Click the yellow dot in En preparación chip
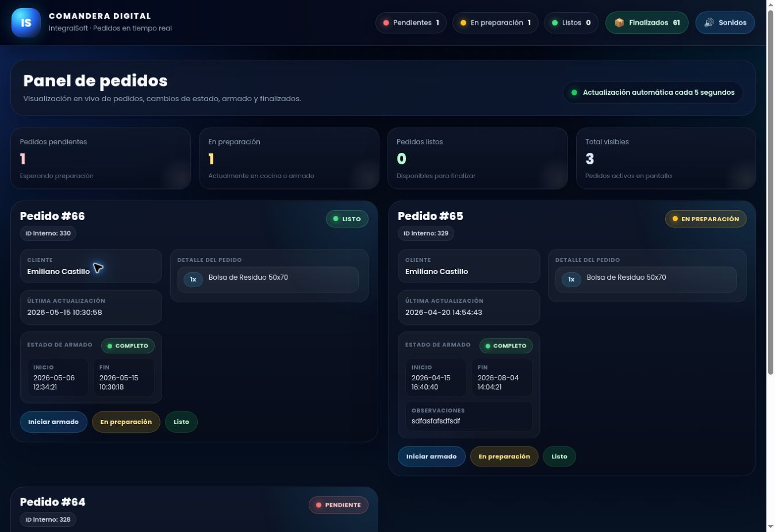The image size is (775, 532). (x=463, y=23)
